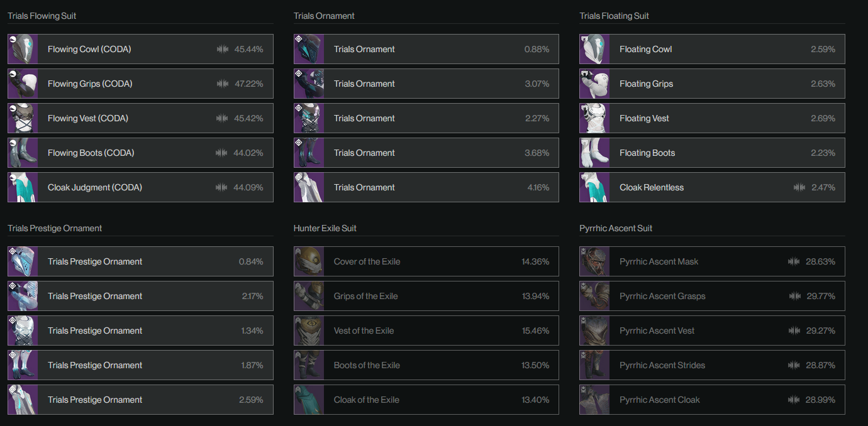868x426 pixels.
Task: Click the Pyrrhic Ascent Mask icon
Action: (x=594, y=261)
